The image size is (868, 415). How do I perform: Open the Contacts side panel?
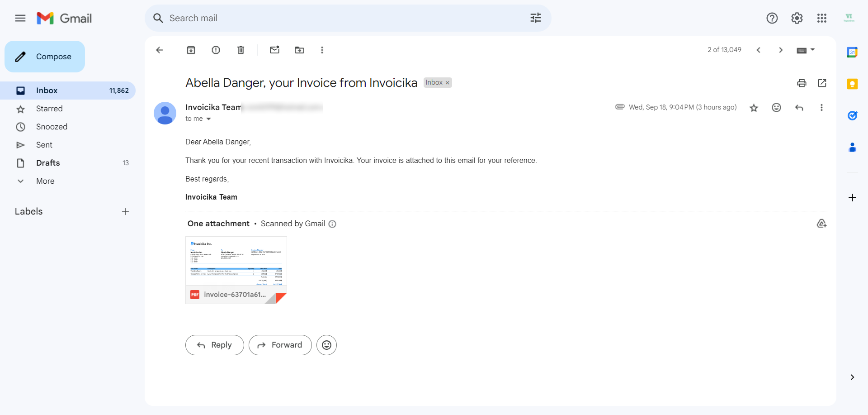click(852, 147)
